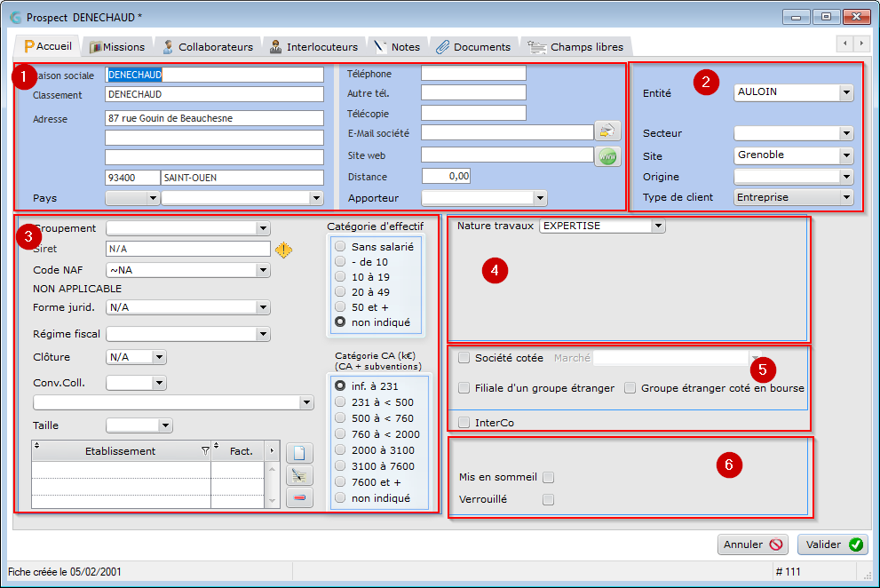Click the Siret input field
Viewport: 880px width, 588px height.
tap(188, 249)
